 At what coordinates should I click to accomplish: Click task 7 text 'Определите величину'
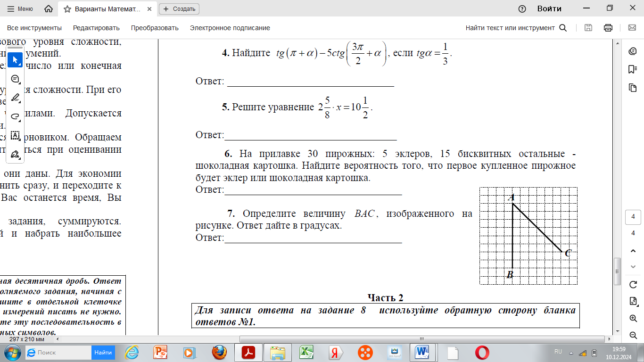pos(295,214)
